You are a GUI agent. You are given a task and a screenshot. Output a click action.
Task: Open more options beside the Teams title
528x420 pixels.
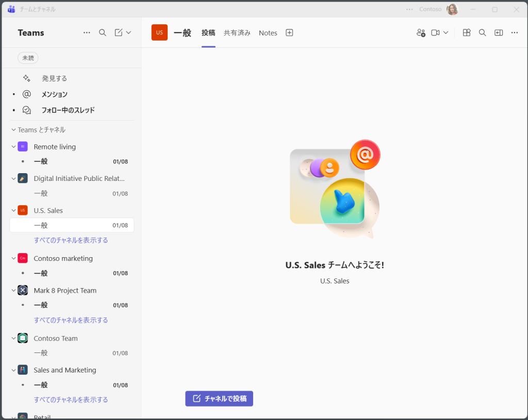click(87, 32)
